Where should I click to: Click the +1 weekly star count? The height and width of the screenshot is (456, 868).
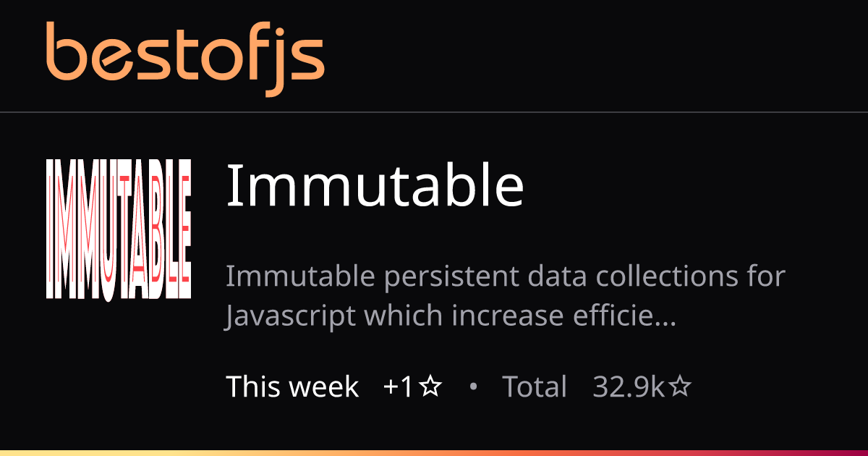399,387
